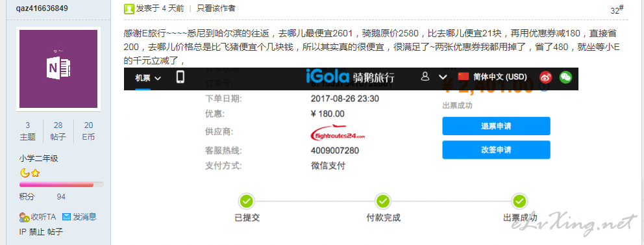644x245 pixels.
Task: Click the user account icon in iGola bar
Action: tap(425, 77)
